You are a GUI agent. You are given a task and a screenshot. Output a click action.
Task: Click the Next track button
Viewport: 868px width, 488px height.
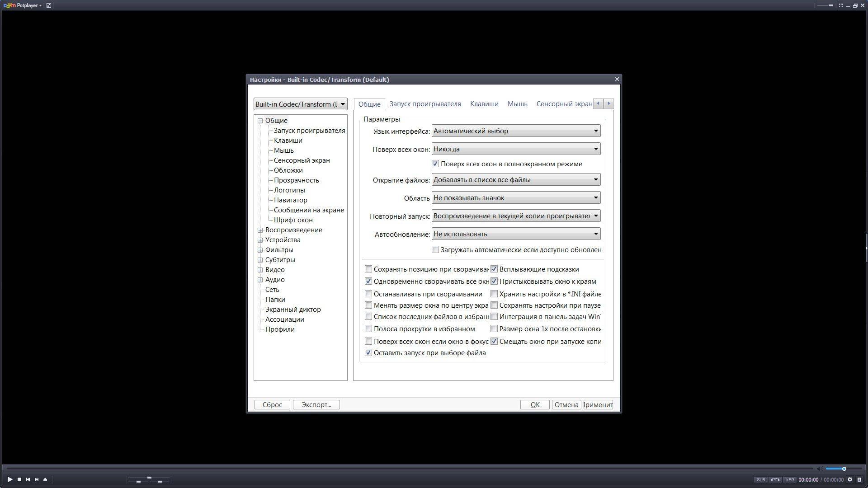click(37, 479)
